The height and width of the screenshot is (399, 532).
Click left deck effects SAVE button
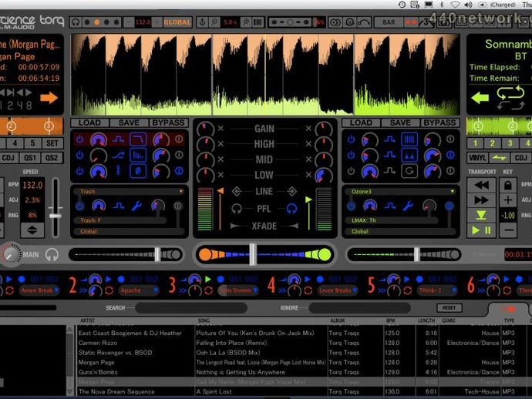point(129,122)
